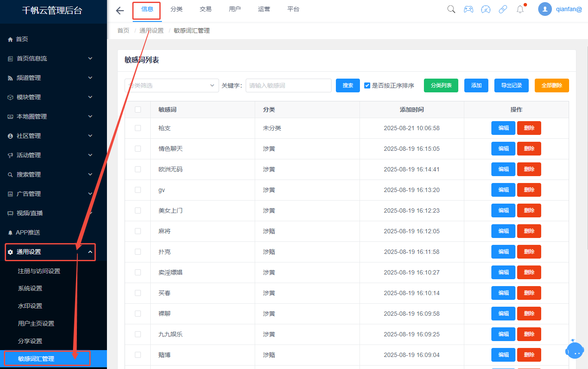The image size is (588, 369).
Task: Click the orange 全部删除 button
Action: pyautogui.click(x=552, y=85)
